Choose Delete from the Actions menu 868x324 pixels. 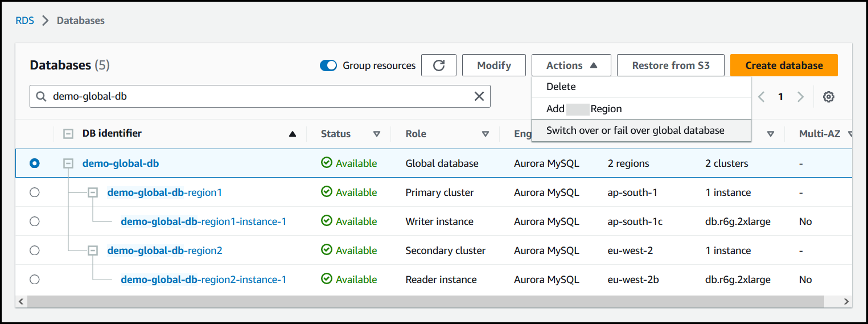tap(561, 87)
